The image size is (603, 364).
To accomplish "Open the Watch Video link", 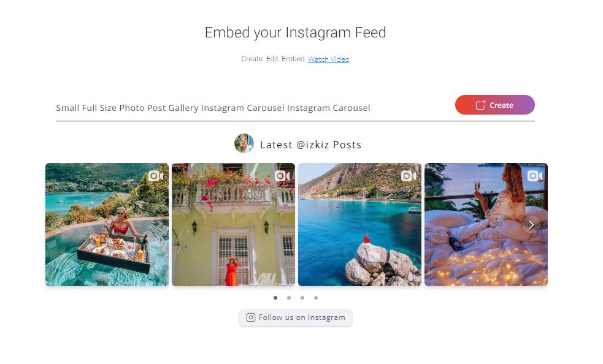I will pyautogui.click(x=328, y=59).
